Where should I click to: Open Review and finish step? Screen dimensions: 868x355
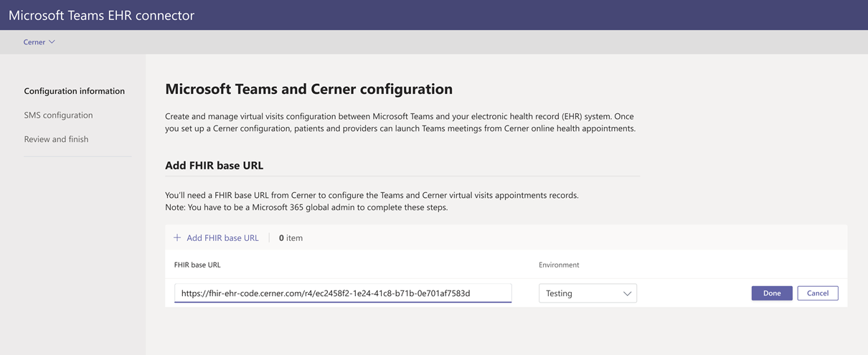pos(56,139)
